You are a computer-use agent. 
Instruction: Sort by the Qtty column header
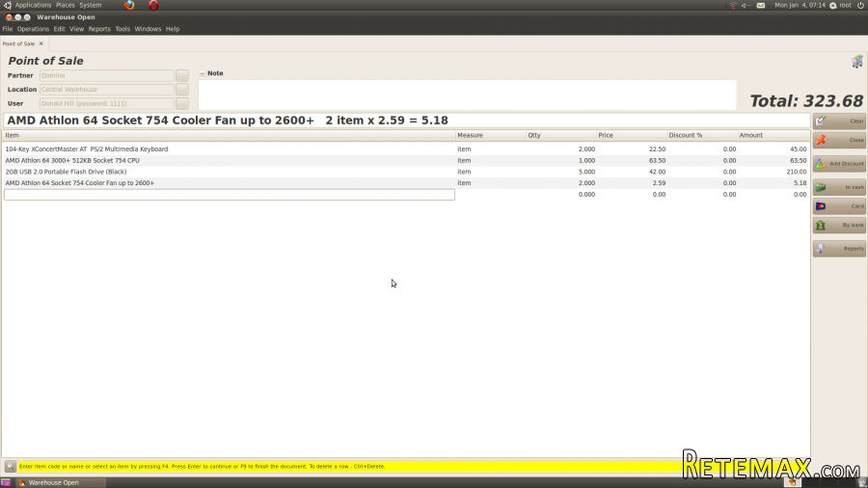click(561, 135)
